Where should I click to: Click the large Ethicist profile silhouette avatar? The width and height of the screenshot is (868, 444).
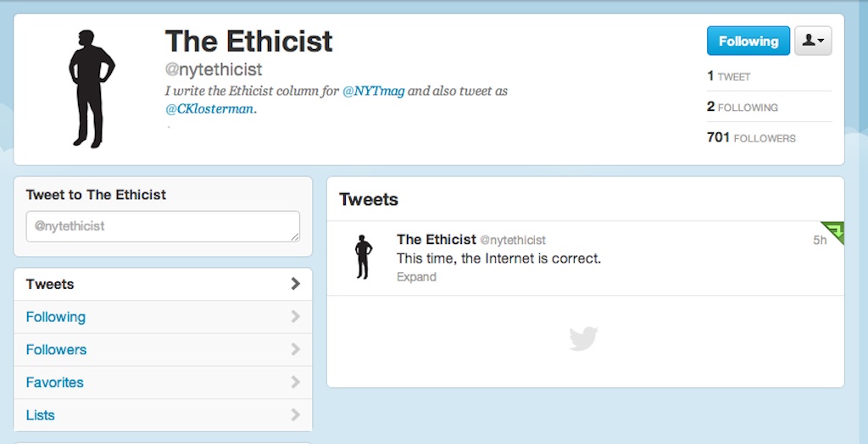[x=92, y=89]
